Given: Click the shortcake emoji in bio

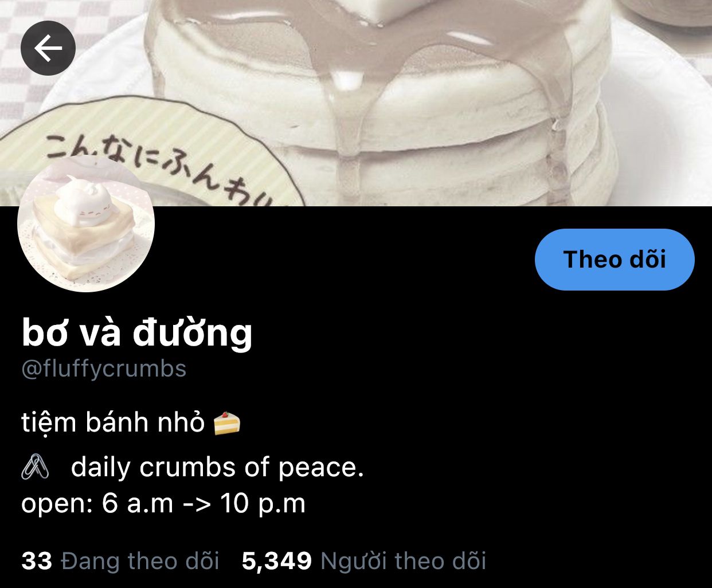Looking at the screenshot, I should 226,424.
